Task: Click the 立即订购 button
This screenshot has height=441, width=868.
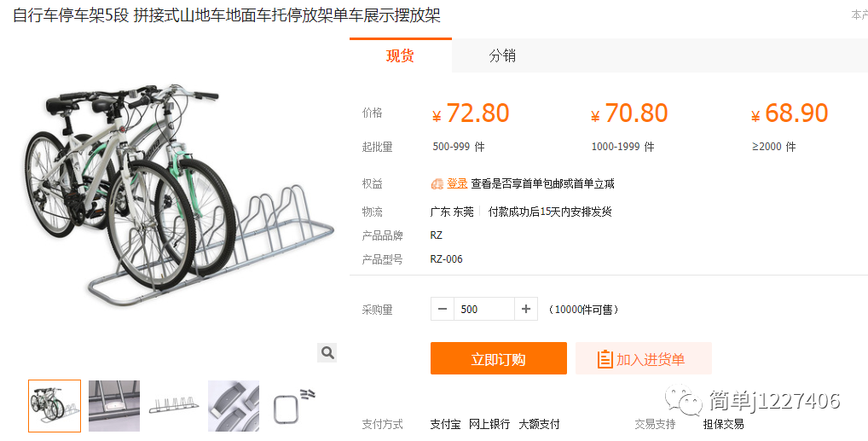Action: pos(499,358)
